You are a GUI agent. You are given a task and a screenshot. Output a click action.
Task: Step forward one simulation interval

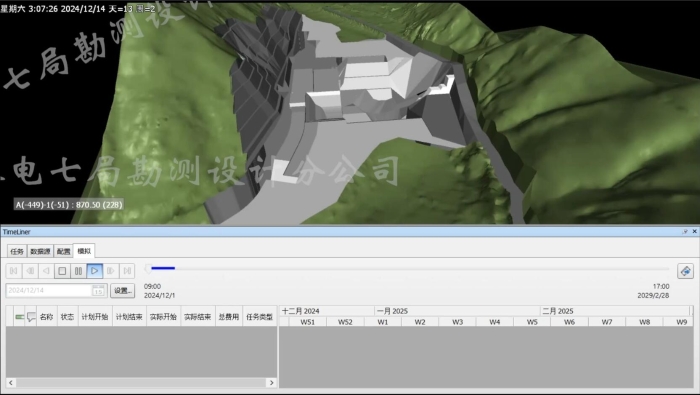coord(111,271)
